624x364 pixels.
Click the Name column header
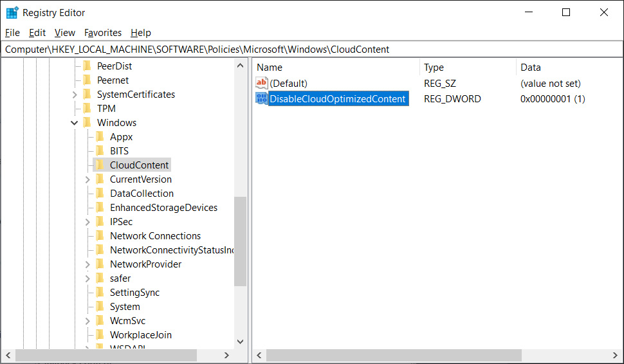[x=336, y=68]
